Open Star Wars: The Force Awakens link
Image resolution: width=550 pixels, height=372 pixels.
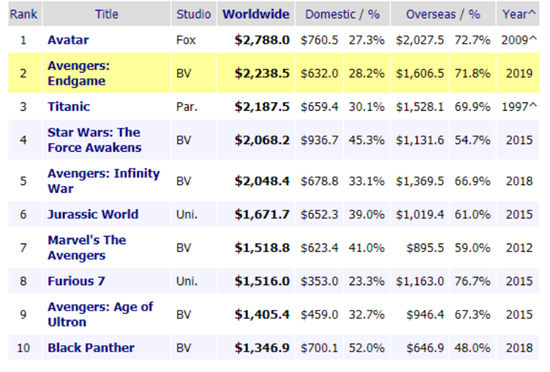94,140
